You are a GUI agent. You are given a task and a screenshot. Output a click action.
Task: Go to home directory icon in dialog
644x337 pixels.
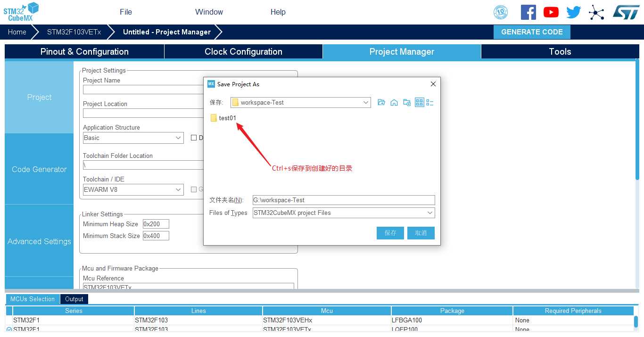pos(394,102)
